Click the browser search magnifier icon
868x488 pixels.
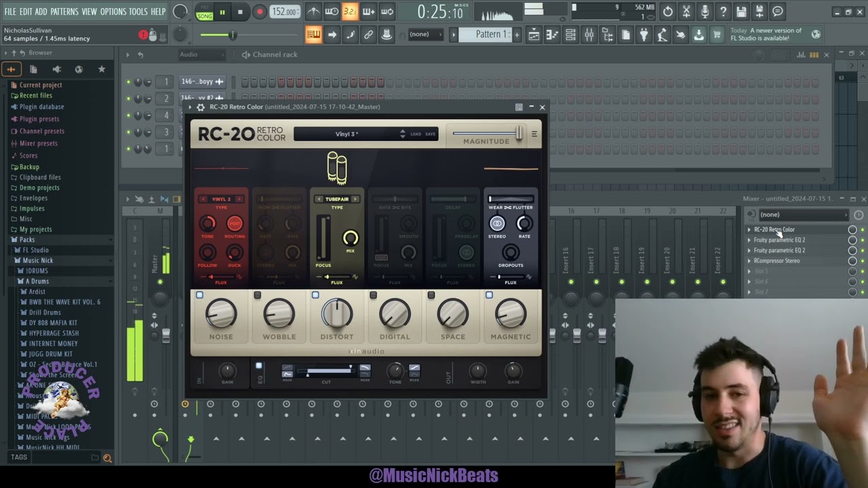tap(107, 458)
